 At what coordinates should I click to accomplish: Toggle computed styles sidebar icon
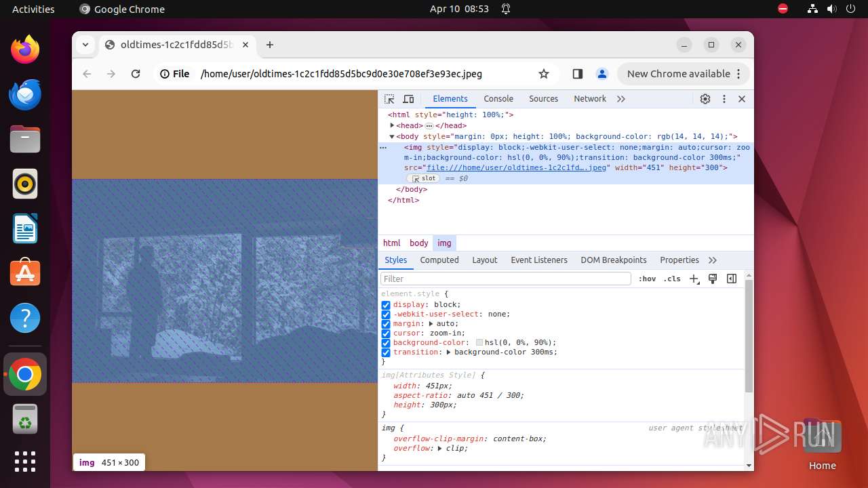tap(732, 279)
